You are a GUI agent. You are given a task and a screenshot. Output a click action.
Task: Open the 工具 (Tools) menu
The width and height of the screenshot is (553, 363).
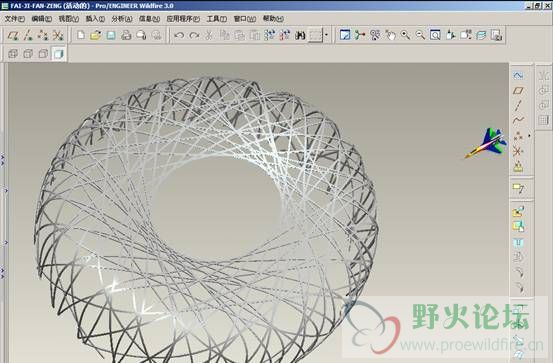point(216,19)
